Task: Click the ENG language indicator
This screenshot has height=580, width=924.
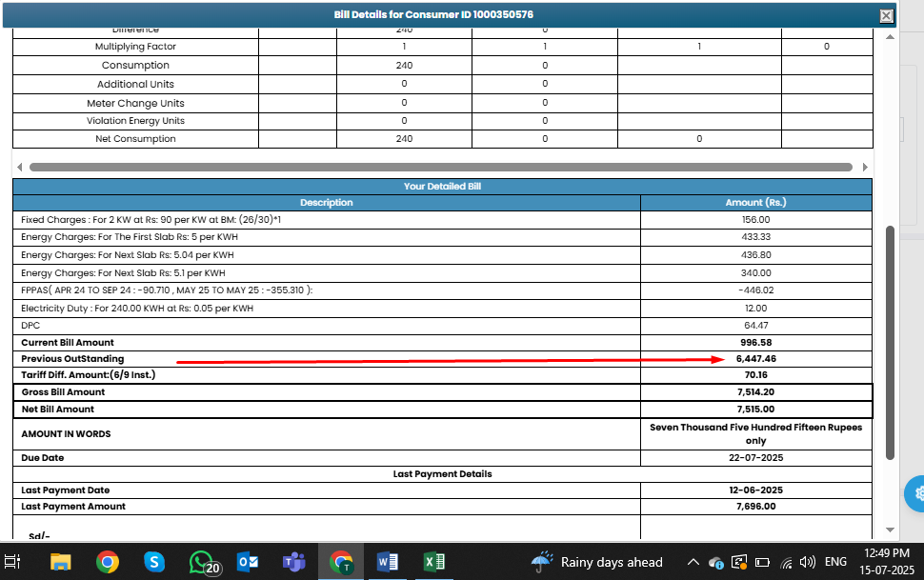Action: pos(835,562)
